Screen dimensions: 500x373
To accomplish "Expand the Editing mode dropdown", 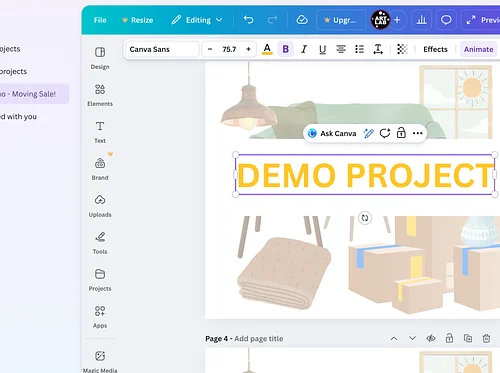I will pyautogui.click(x=197, y=20).
